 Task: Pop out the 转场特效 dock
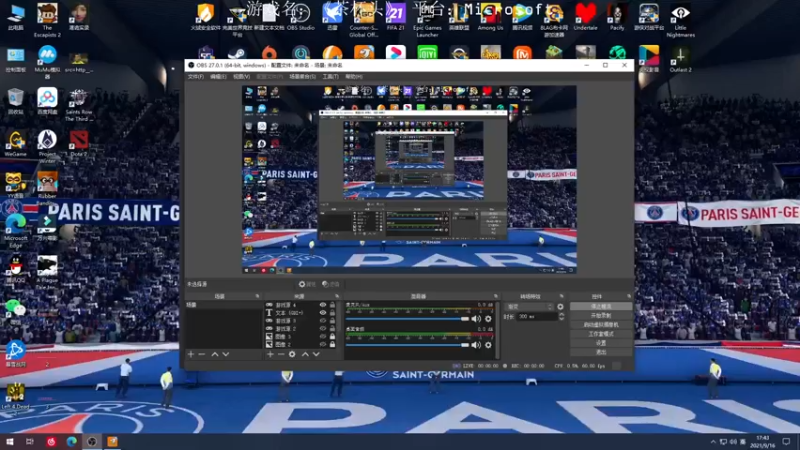[x=562, y=296]
